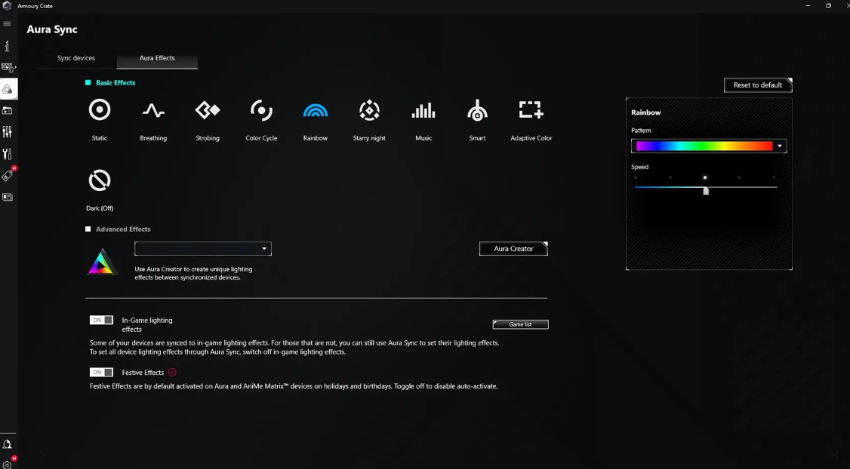The width and height of the screenshot is (850, 469).
Task: Disable the Festive Effects toggle
Action: (x=102, y=372)
